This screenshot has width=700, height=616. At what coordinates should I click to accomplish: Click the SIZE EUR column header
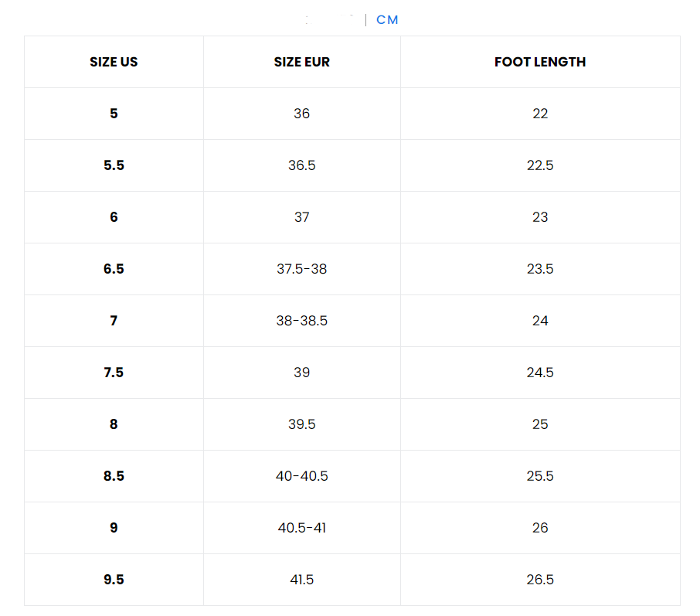click(x=301, y=62)
